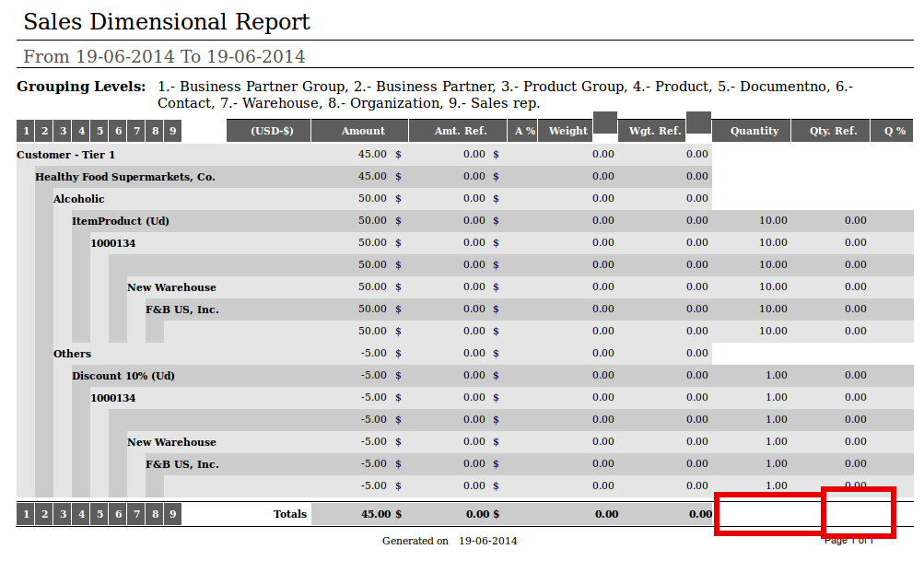This screenshot has height=561, width=924.
Task: Select the Customer - Tier 1 group row
Action: (66, 155)
